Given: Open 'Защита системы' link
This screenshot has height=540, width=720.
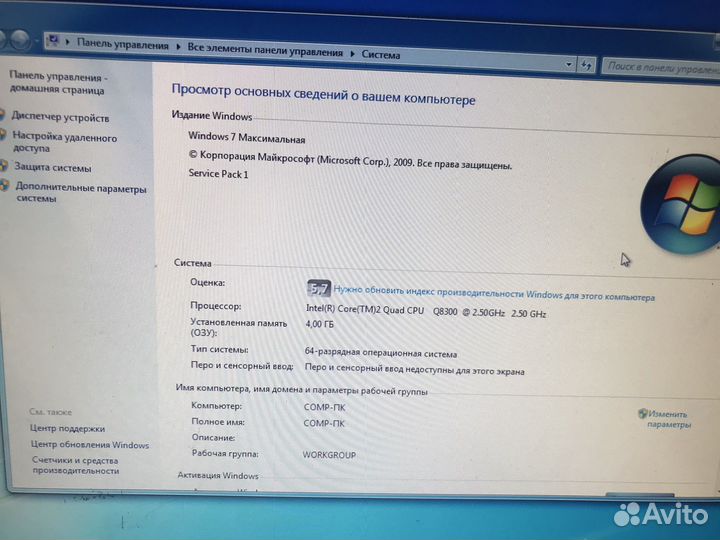Looking at the screenshot, I should [52, 167].
